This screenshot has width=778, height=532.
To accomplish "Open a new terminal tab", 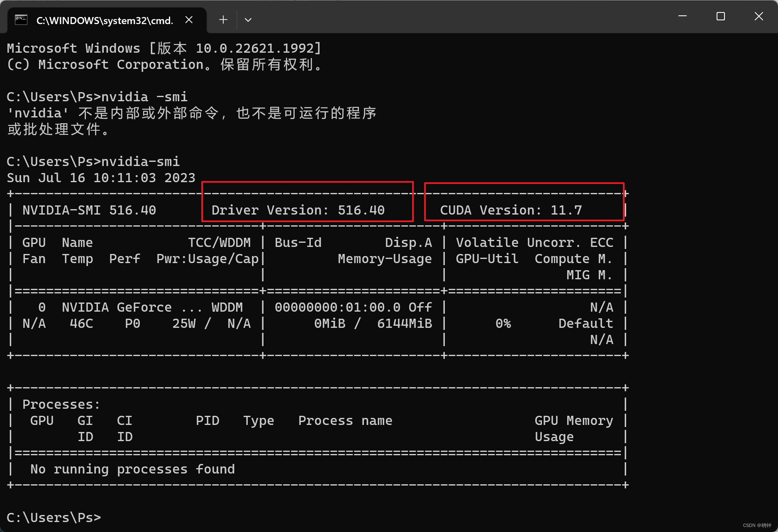I will tap(223, 20).
